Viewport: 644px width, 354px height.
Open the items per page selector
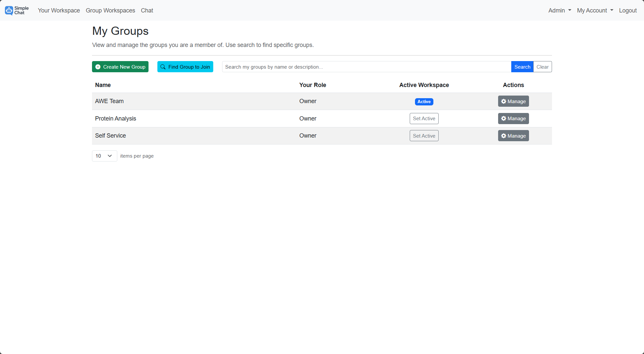click(104, 156)
